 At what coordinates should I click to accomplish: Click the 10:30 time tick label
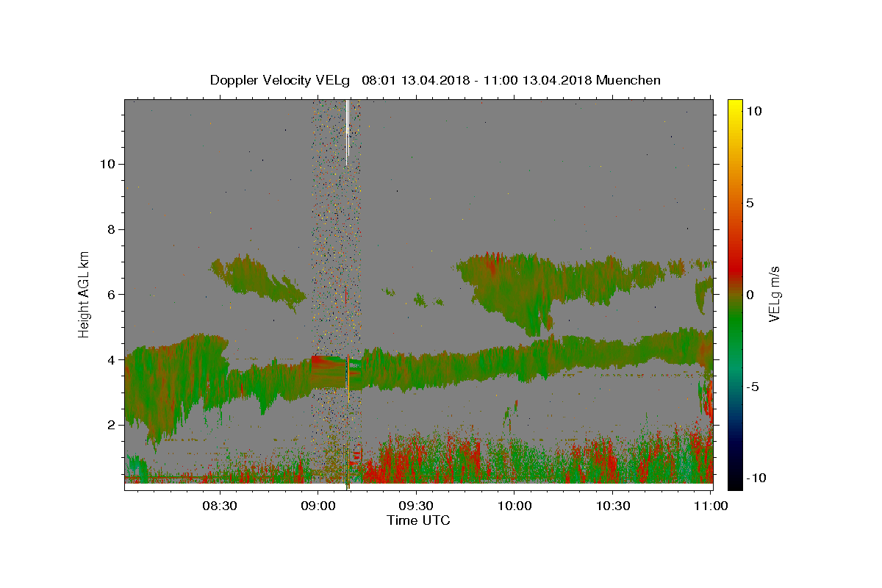tap(613, 506)
